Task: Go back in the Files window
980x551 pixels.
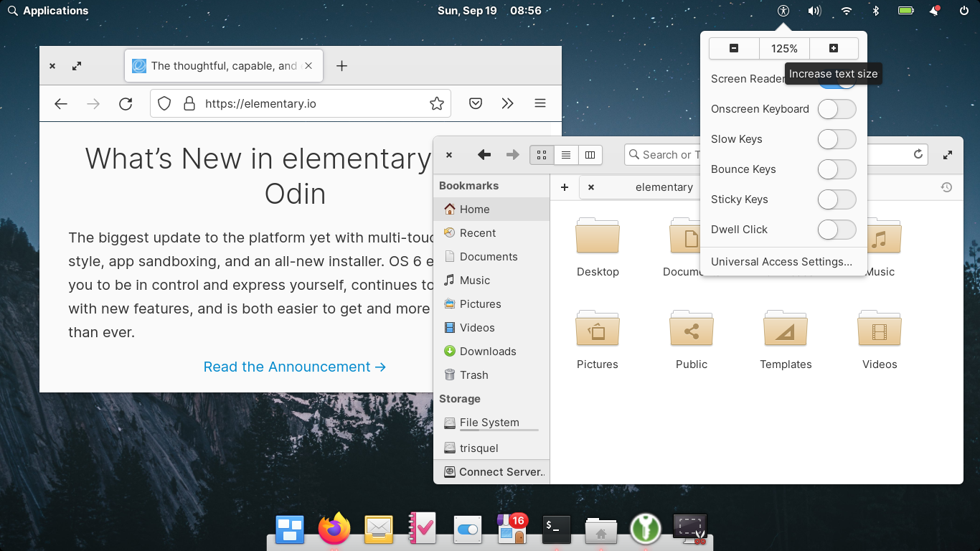Action: click(x=484, y=154)
